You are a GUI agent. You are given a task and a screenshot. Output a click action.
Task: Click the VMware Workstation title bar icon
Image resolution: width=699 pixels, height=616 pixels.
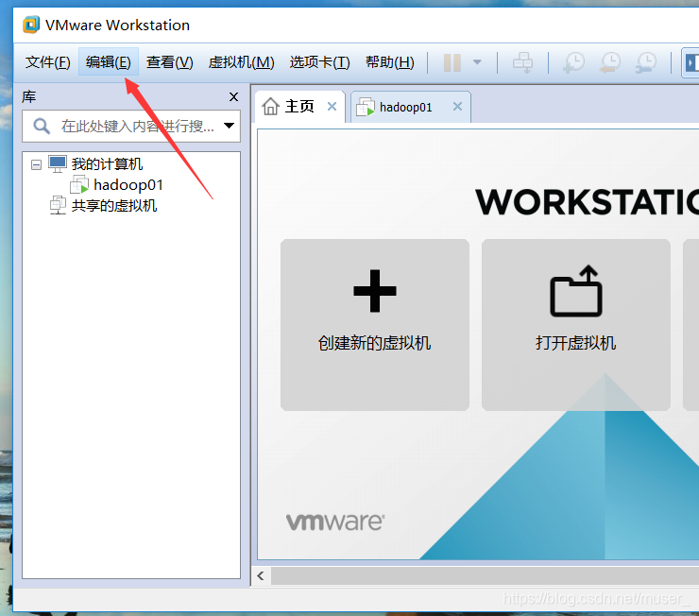pos(31,25)
